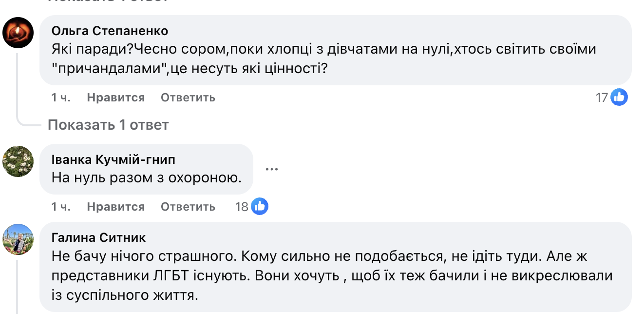Viewport: 644px width, 314px height.
Task: Reply to Ольга Степаненко's comment
Action: pyautogui.click(x=188, y=98)
